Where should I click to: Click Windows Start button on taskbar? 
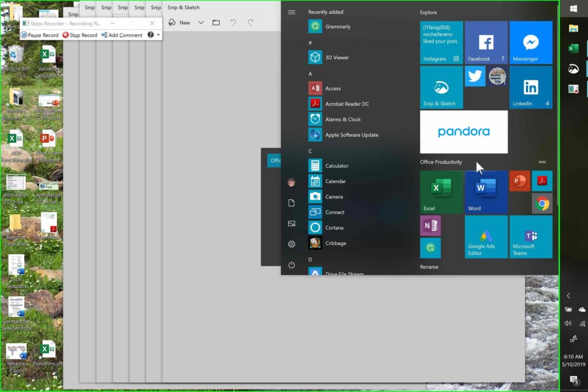click(x=574, y=9)
